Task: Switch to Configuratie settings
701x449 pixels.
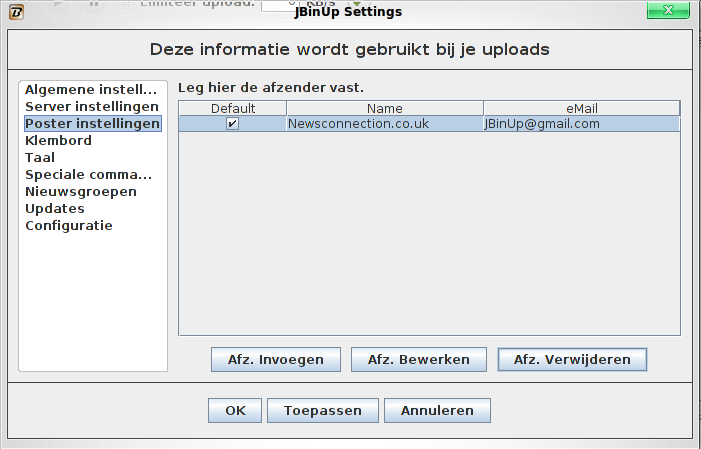Action: (68, 226)
